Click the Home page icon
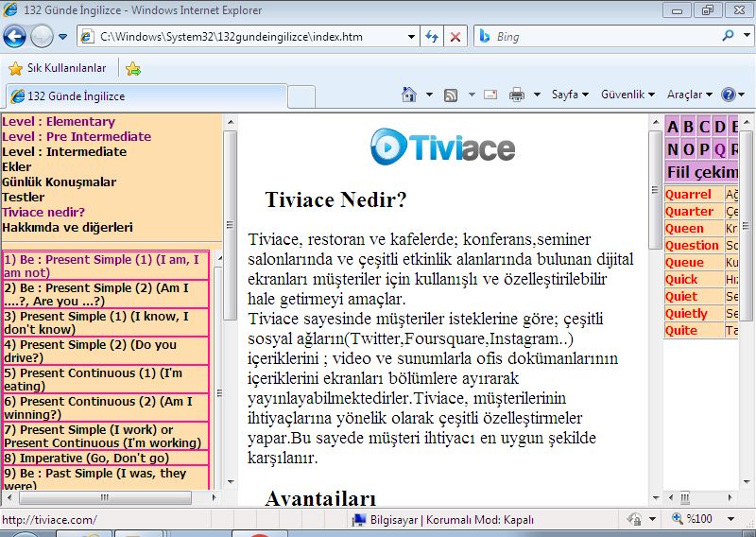This screenshot has width=756, height=537. (409, 95)
